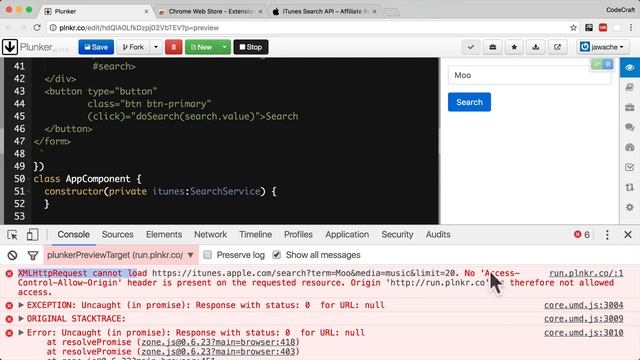Image resolution: width=640 pixels, height=360 pixels.
Task: Click the blue Search button in preview
Action: 469,102
